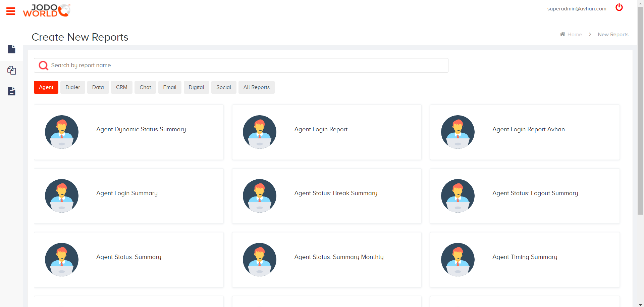Select the Email filter button

tap(170, 87)
